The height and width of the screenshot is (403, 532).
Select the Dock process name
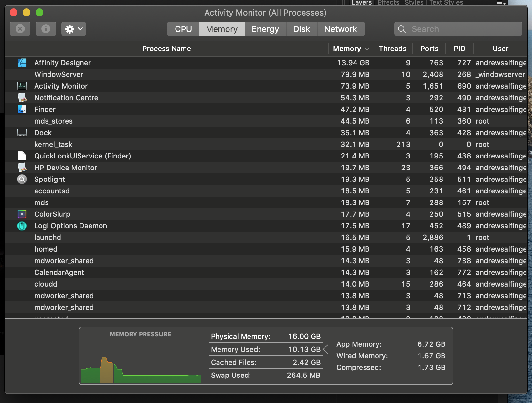pos(43,133)
